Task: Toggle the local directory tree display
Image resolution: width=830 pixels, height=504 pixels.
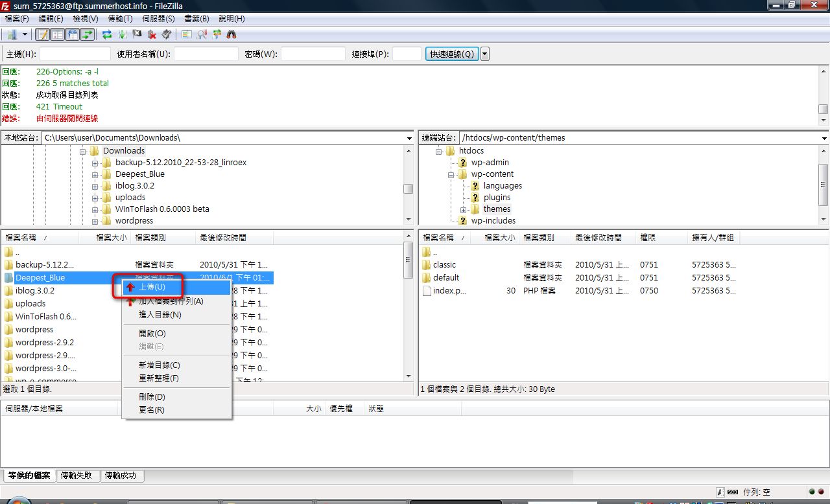Action: point(57,34)
